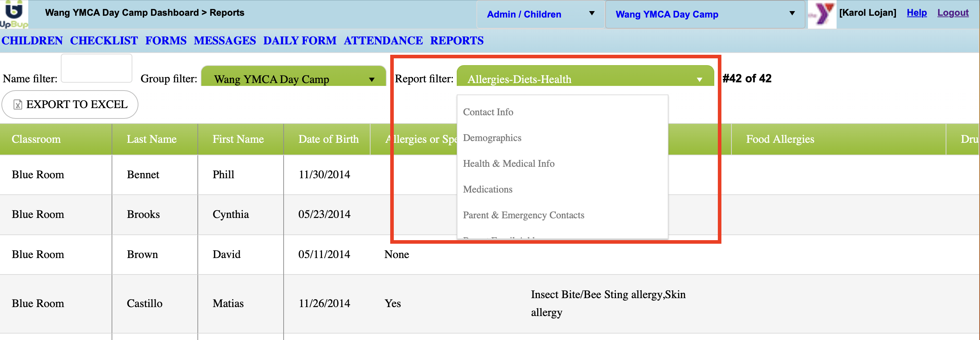The height and width of the screenshot is (340, 980).
Task: Click the None allergy cell for David
Action: [396, 254]
